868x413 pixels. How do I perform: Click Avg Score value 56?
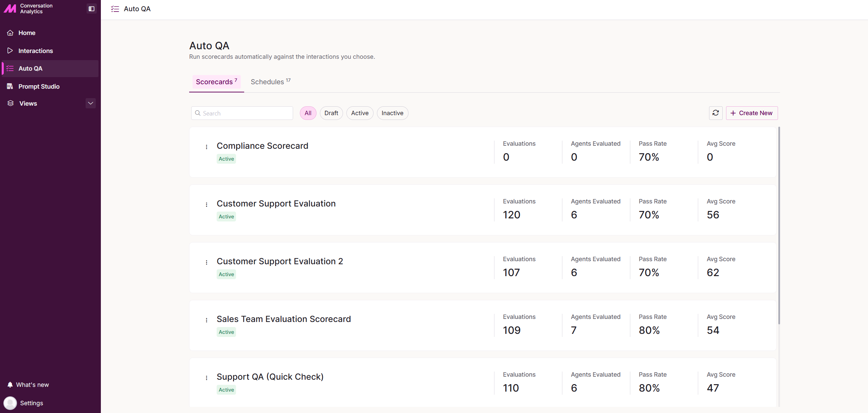click(713, 215)
